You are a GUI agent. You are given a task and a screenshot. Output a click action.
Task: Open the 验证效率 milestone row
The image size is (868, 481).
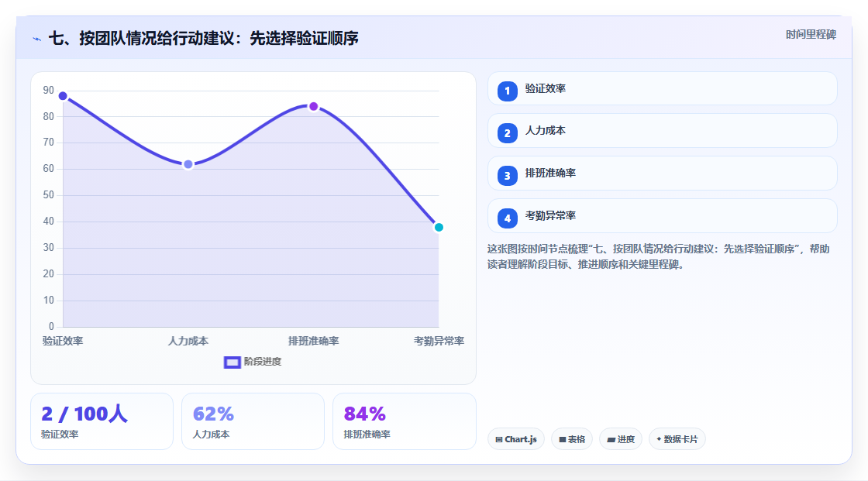click(662, 88)
